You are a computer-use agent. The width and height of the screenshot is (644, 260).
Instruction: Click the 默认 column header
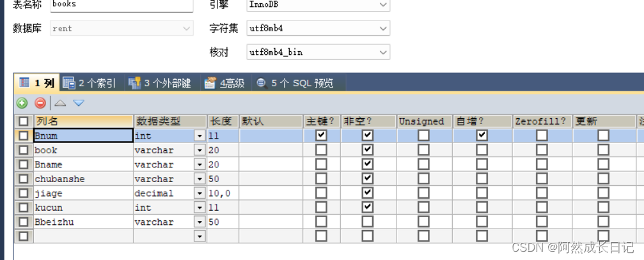271,121
